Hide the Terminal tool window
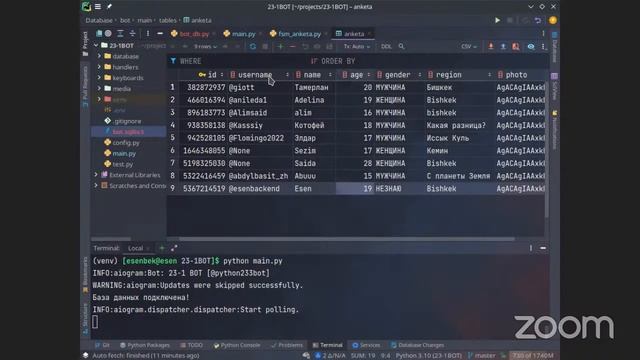Viewport: 640px width, 360px height. [543, 248]
